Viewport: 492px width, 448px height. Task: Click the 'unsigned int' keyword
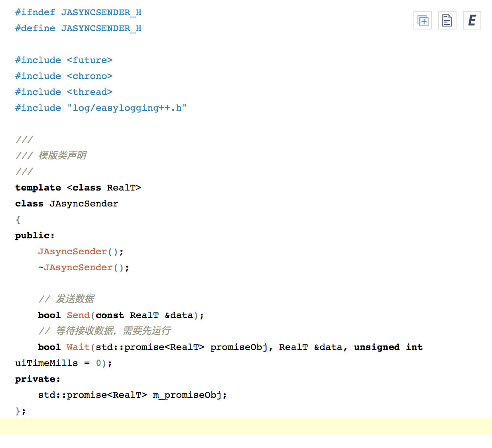(x=388, y=347)
